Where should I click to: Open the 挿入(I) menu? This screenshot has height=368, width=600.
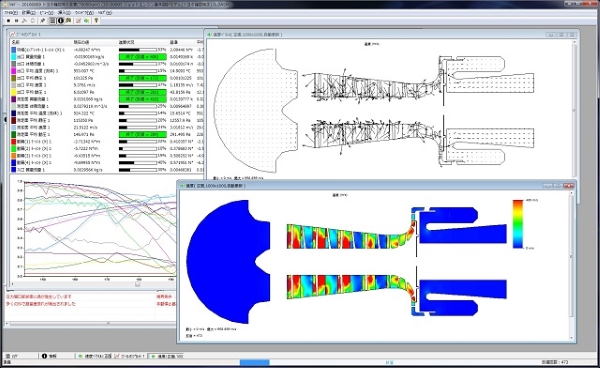pos(64,13)
